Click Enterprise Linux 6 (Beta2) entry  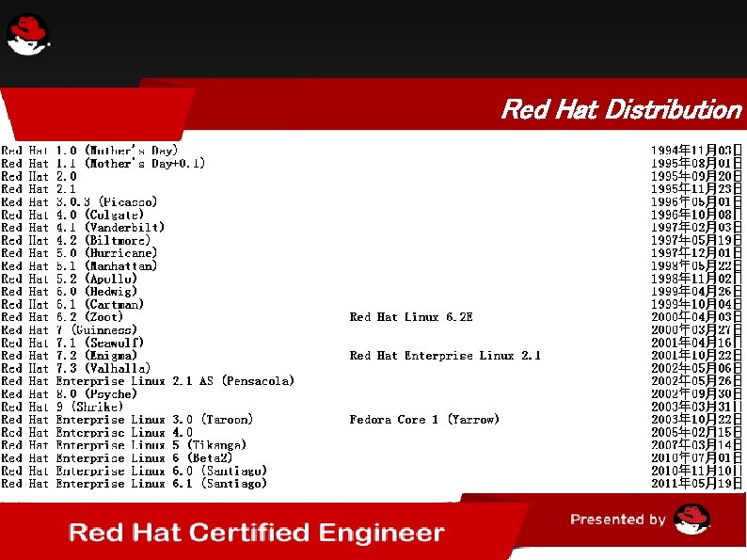(x=117, y=458)
